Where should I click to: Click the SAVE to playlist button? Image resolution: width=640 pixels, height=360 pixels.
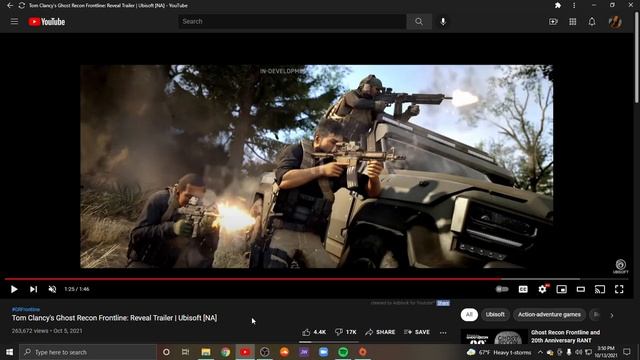pyautogui.click(x=417, y=332)
